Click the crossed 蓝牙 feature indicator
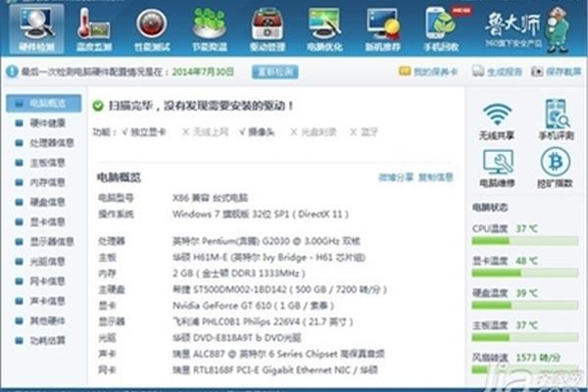Image resolution: width=588 pixels, height=392 pixels. [x=365, y=132]
